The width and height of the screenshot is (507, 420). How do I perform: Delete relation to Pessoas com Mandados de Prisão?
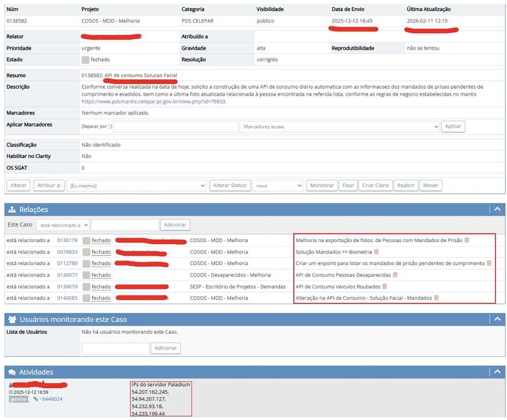click(467, 240)
